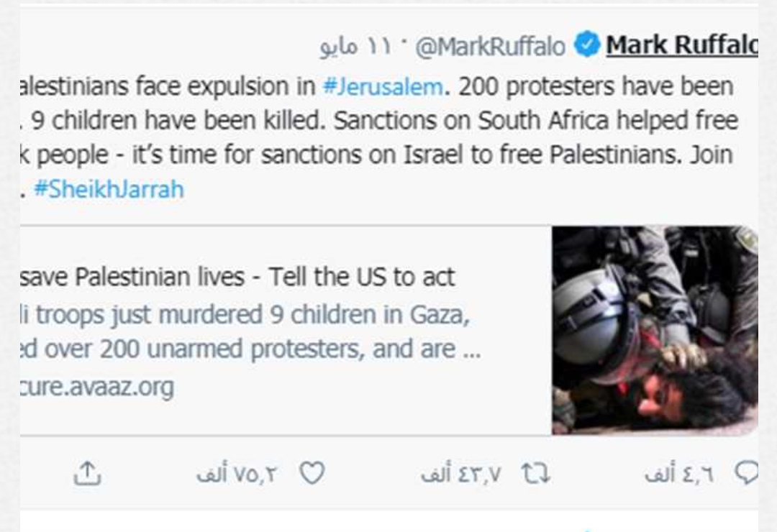Click the 75.2 thousand likes count

pos(235,474)
